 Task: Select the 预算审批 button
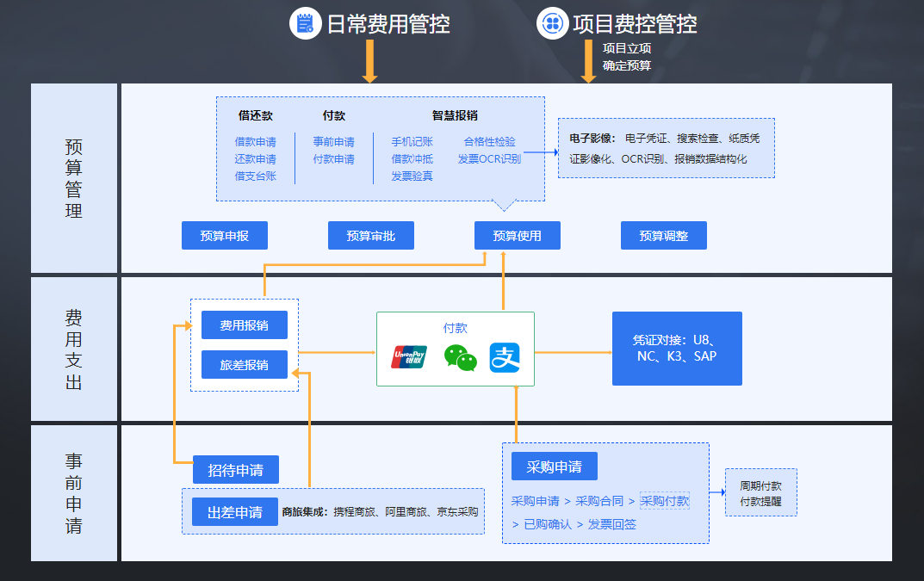(x=371, y=236)
